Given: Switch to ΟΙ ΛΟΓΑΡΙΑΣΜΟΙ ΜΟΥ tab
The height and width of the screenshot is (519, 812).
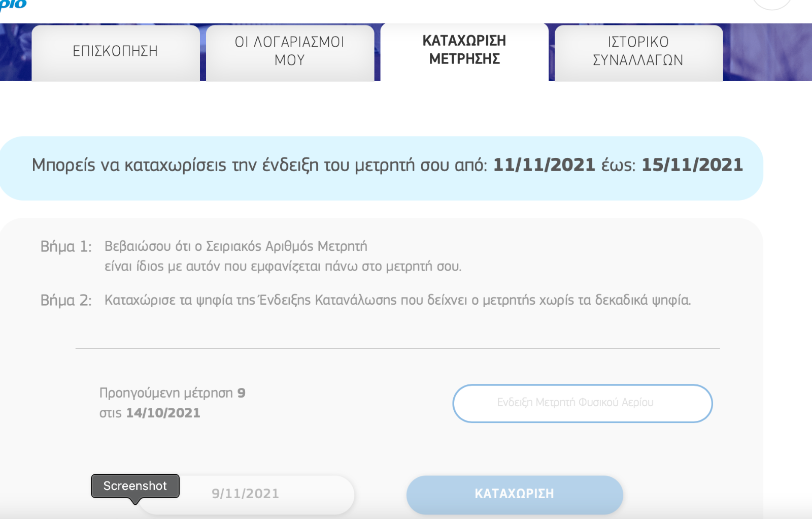Looking at the screenshot, I should [290, 52].
